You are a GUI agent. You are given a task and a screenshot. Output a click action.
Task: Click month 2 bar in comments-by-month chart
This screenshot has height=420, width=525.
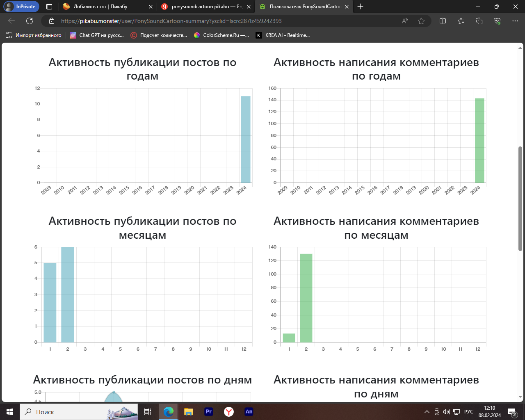[x=306, y=298]
